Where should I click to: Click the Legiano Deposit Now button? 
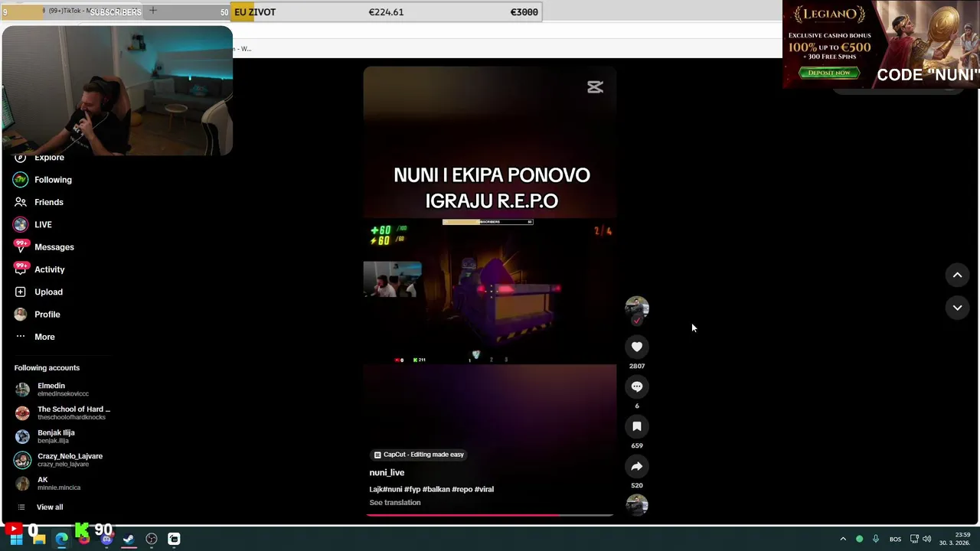(x=829, y=73)
